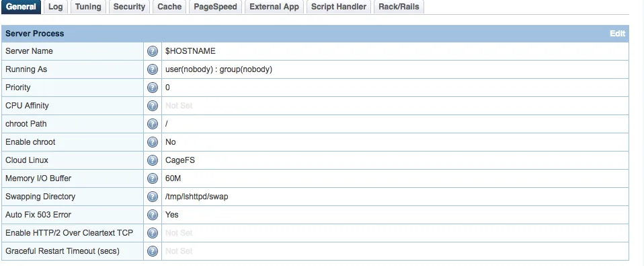Click the /tmp/lshttpd/swap directory value

[x=197, y=197]
